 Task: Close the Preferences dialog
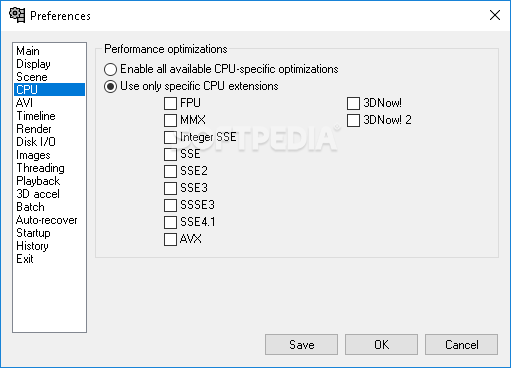495,15
